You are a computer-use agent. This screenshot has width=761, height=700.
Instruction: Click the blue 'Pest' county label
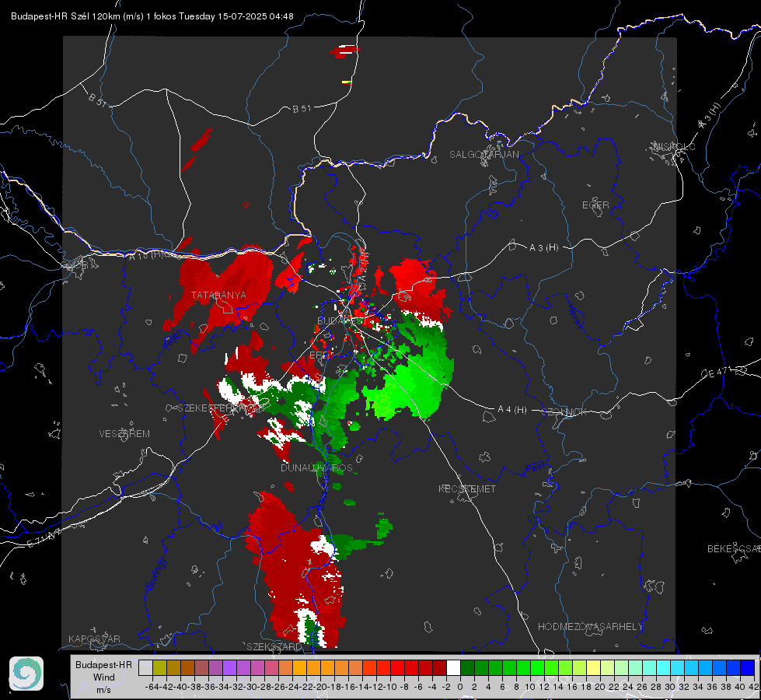537,468
